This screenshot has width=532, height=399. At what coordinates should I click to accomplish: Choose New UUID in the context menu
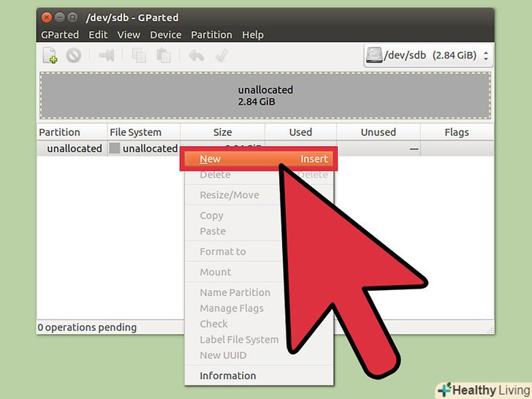[223, 355]
